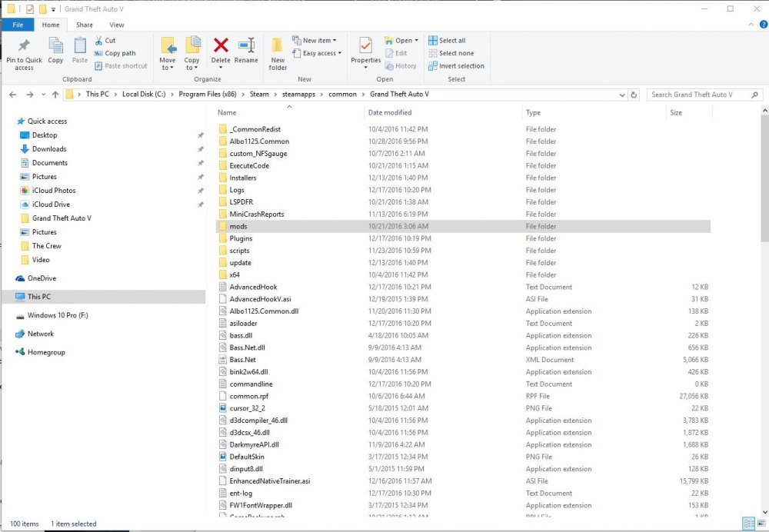Viewport: 769px width, 532px height.
Task: Switch to the Home ribbon tab
Action: click(x=51, y=25)
